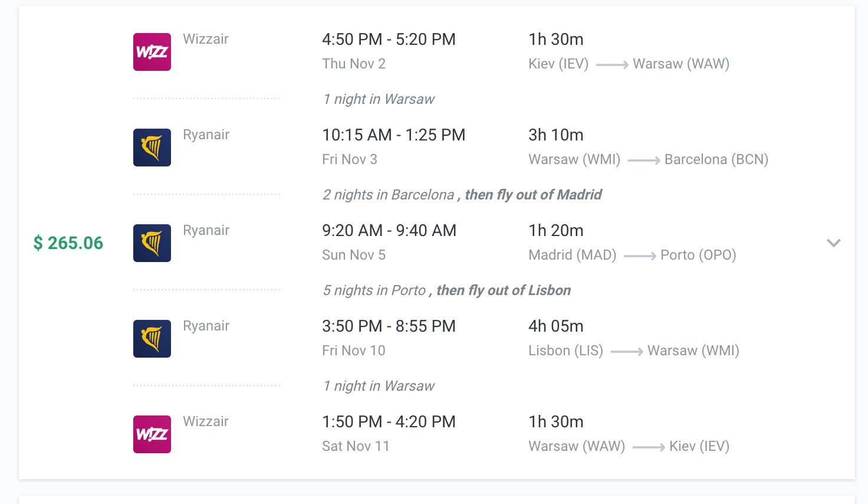Click the 4h 05m duration label
Viewport: 868px width, 504px height.
pos(556,326)
